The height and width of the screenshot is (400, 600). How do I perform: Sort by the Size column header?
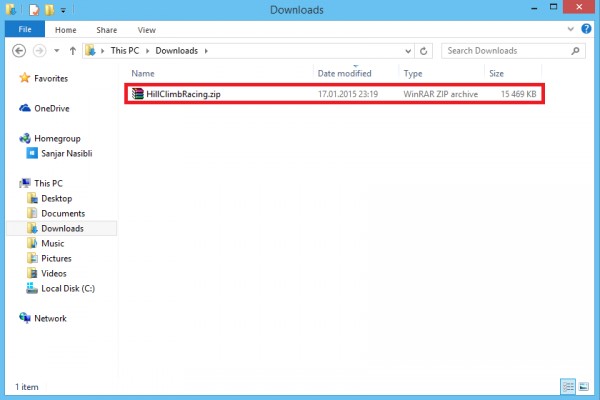point(496,73)
